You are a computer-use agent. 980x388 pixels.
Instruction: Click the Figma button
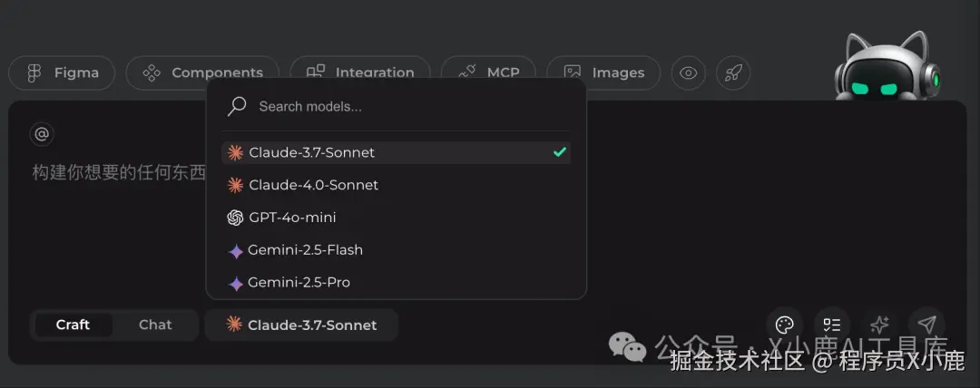(62, 73)
